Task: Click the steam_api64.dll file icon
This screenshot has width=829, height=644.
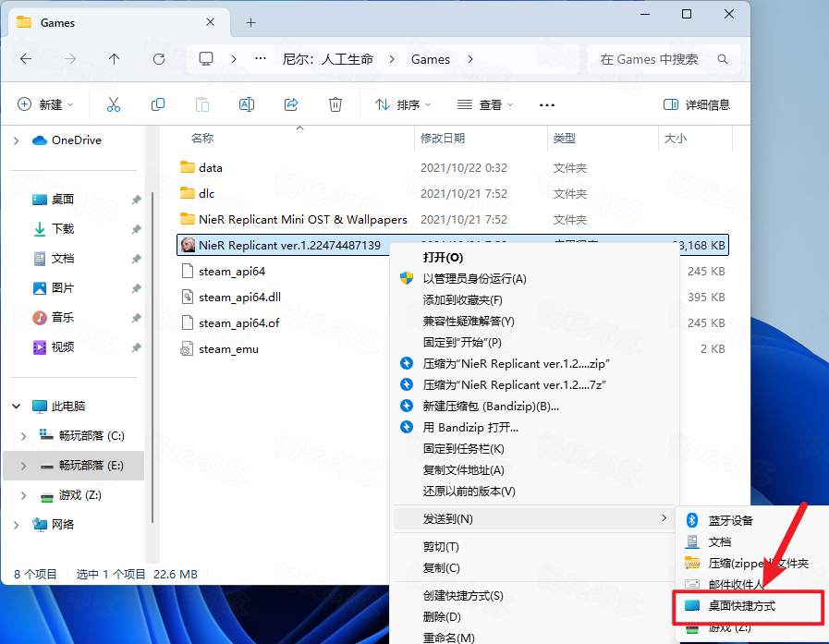Action: point(187,298)
